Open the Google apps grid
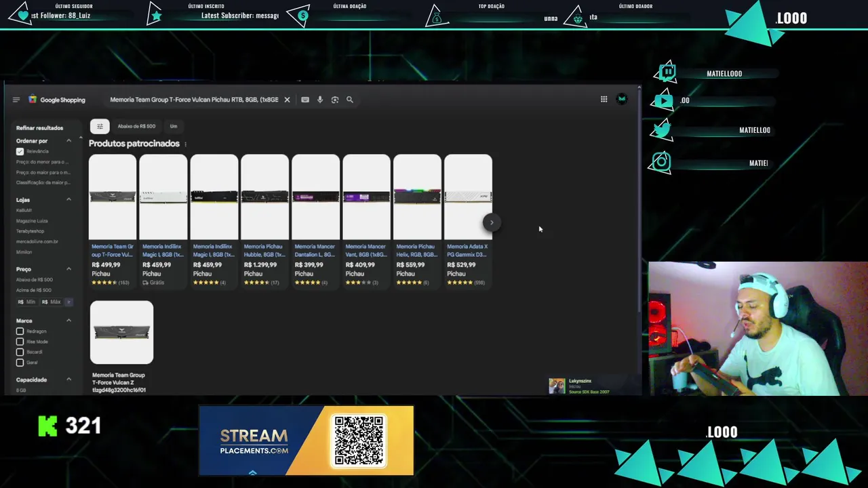Image resolution: width=868 pixels, height=488 pixels. pos(604,99)
